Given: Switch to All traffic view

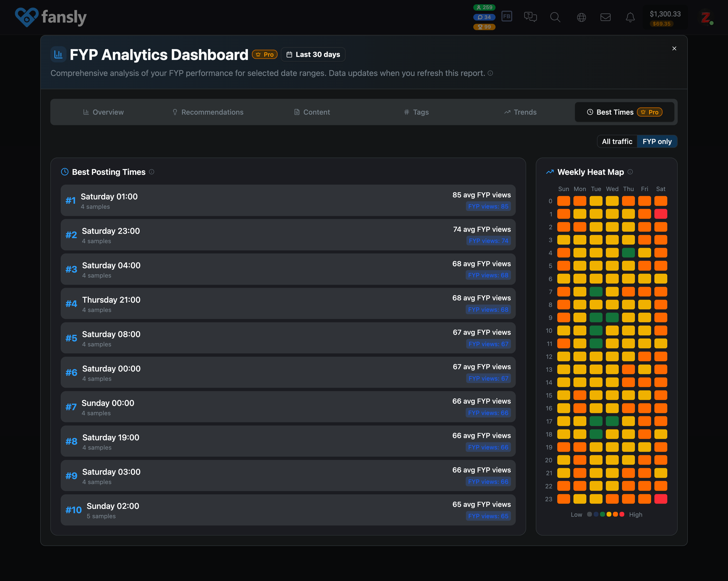Looking at the screenshot, I should coord(617,141).
